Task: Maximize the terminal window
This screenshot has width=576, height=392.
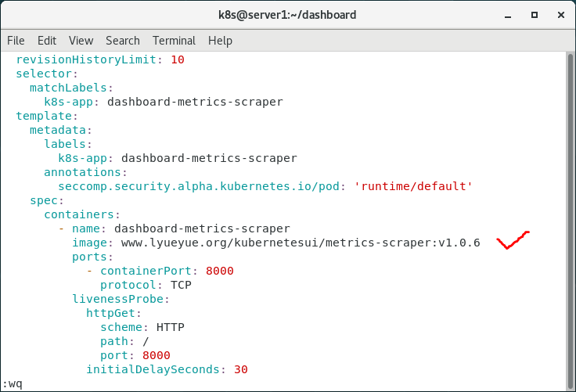Action: tap(535, 15)
